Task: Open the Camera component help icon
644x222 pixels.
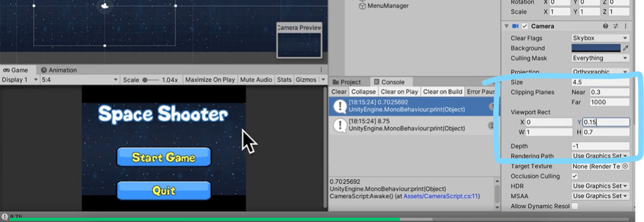Action: [605, 26]
